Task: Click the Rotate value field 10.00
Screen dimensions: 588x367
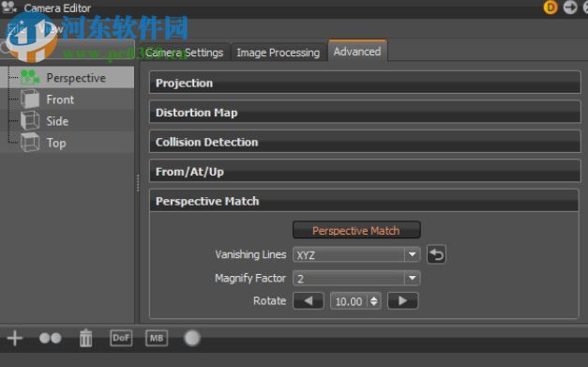Action: coord(349,301)
